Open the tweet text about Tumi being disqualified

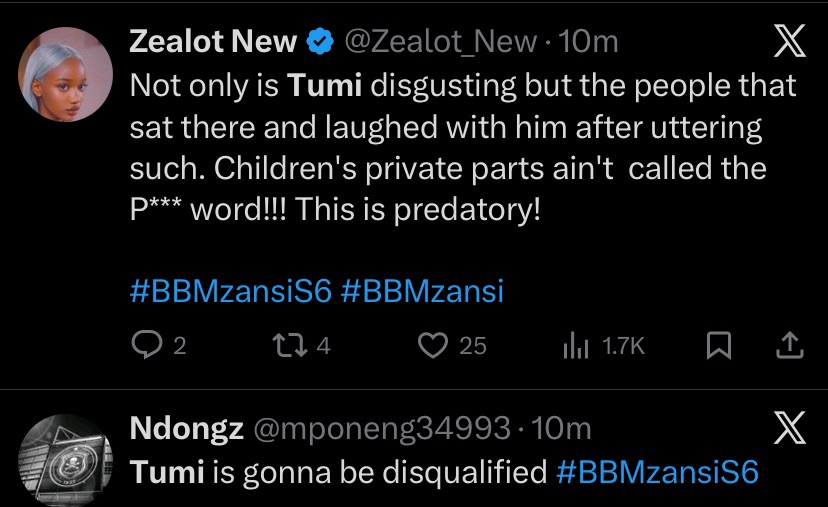click(x=340, y=471)
